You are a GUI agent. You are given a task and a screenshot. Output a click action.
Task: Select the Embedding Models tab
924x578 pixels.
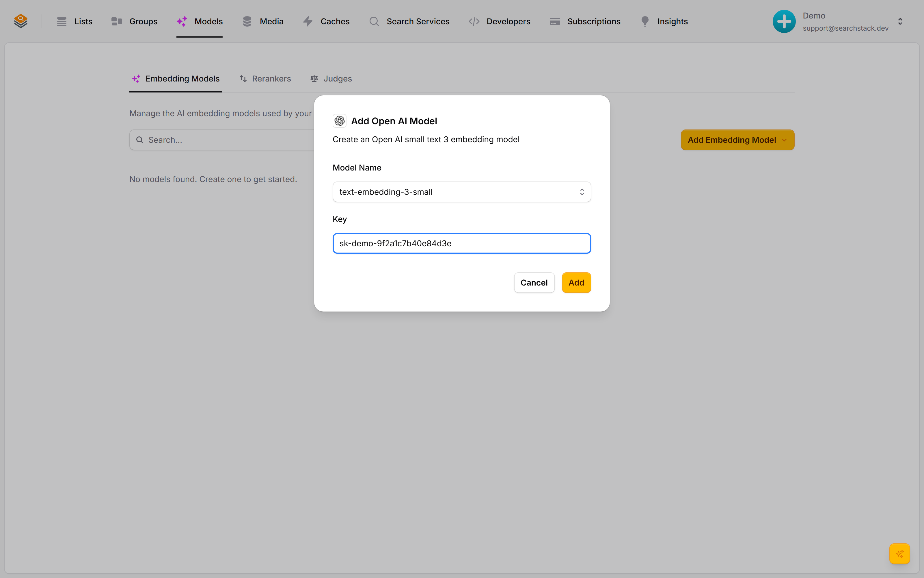pyautogui.click(x=176, y=78)
